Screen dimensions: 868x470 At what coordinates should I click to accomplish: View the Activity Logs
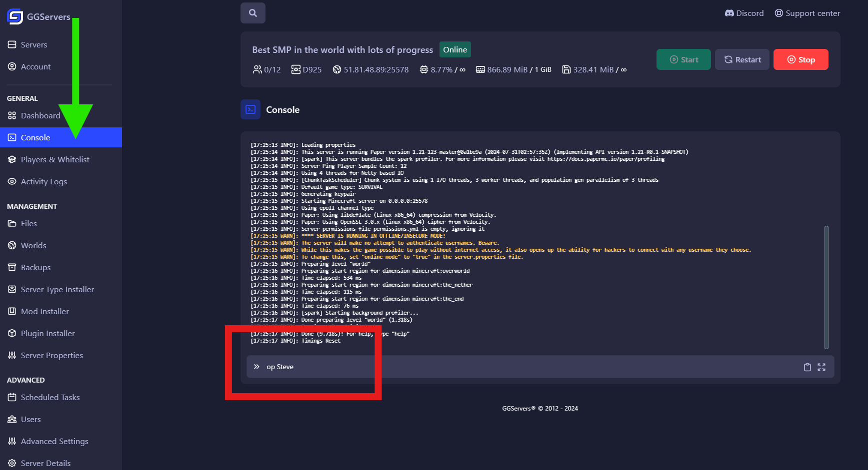coord(44,181)
